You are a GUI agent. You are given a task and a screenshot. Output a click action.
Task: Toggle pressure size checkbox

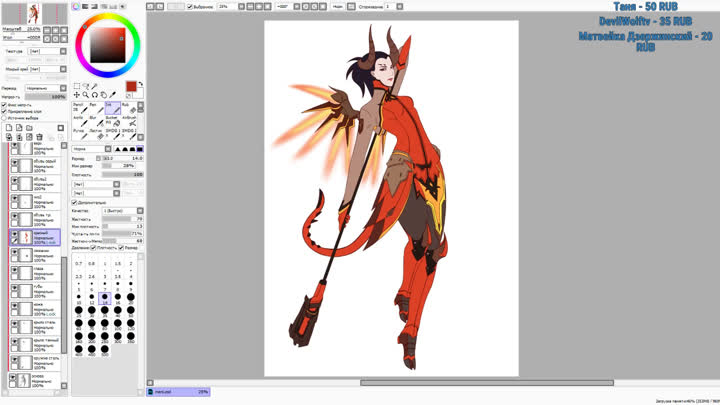121,248
